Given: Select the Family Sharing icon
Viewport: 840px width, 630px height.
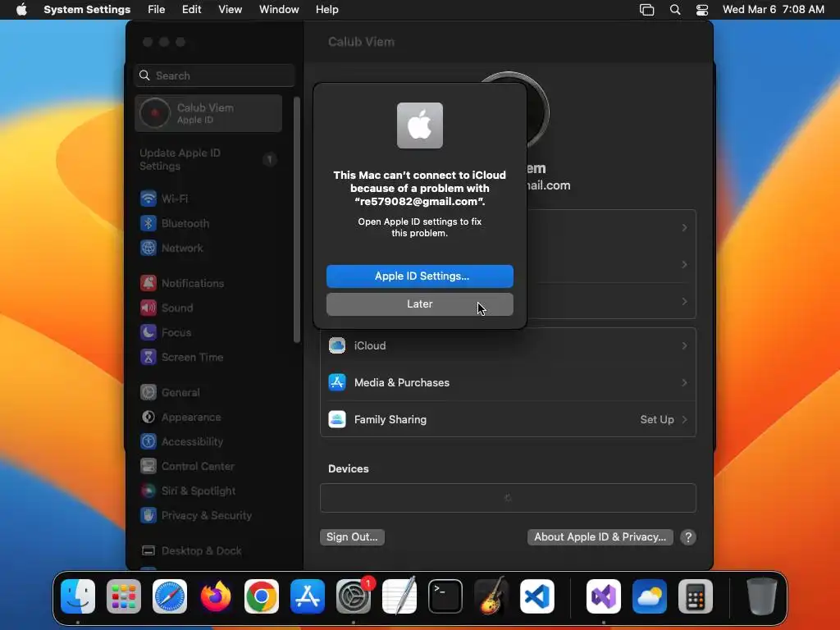Looking at the screenshot, I should (337, 419).
